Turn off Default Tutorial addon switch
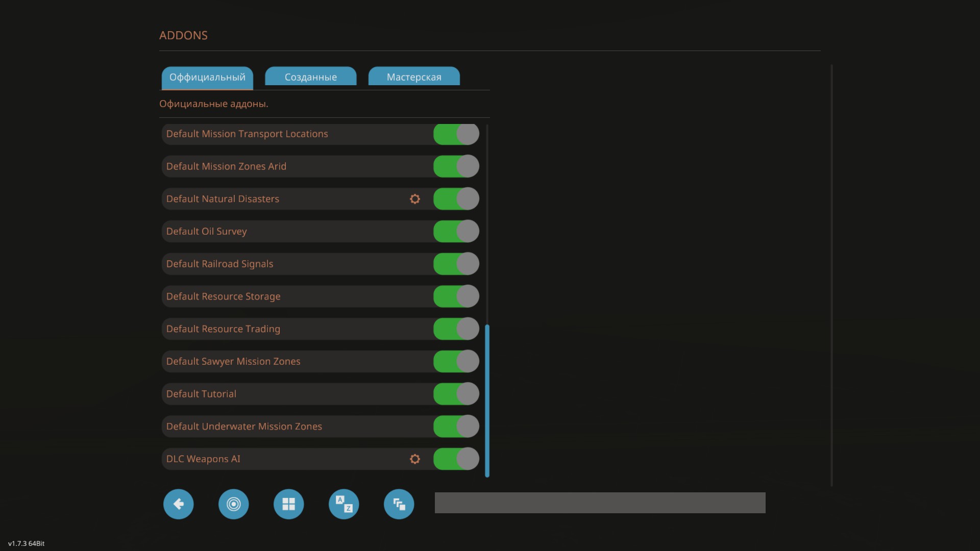Image resolution: width=980 pixels, height=551 pixels. click(x=456, y=394)
